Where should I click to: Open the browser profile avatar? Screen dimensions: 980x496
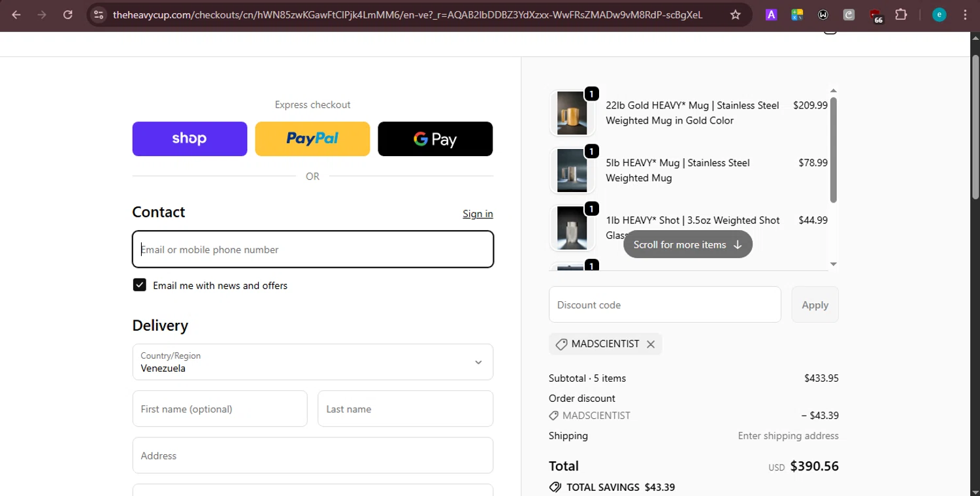(x=939, y=14)
